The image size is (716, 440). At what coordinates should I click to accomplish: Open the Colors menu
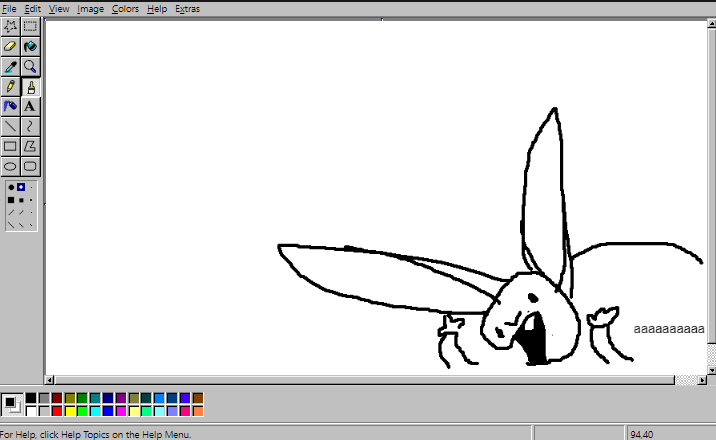coord(125,9)
